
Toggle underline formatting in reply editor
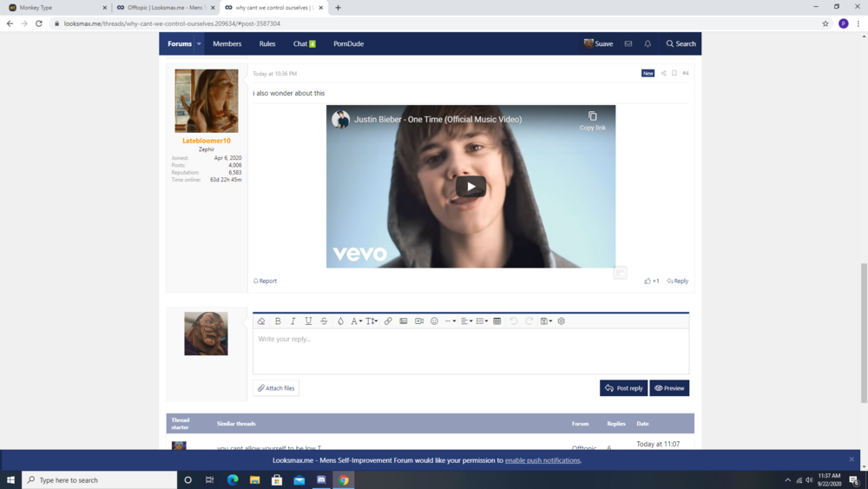308,321
